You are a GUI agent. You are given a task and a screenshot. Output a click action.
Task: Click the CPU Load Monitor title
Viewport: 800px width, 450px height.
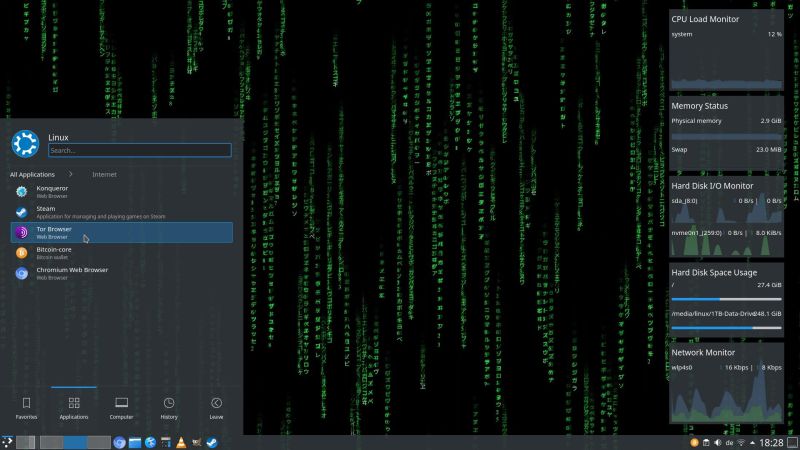coord(705,19)
